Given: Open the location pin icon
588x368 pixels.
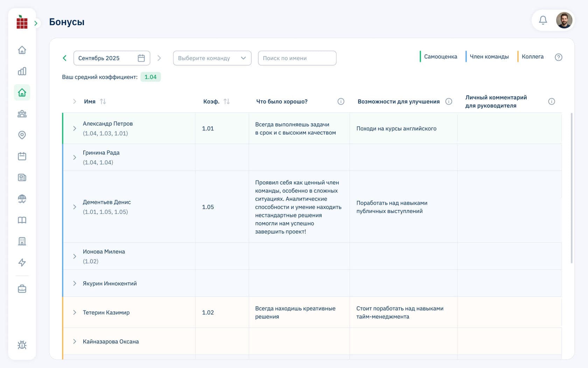Looking at the screenshot, I should click(22, 135).
